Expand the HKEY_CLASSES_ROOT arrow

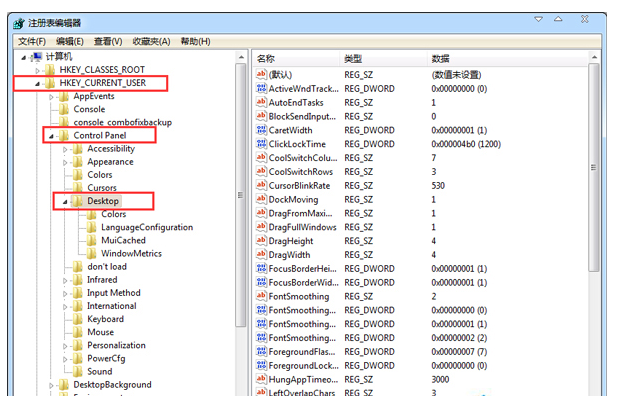(x=37, y=71)
